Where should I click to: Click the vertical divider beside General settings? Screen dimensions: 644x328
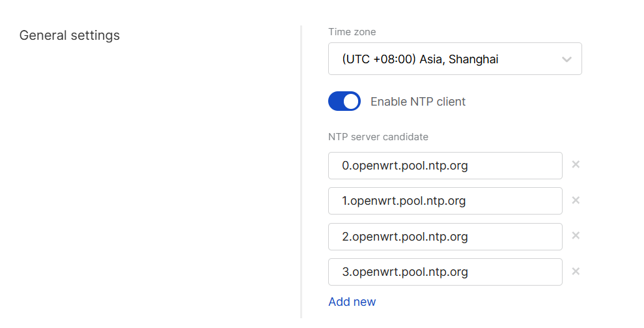301,170
